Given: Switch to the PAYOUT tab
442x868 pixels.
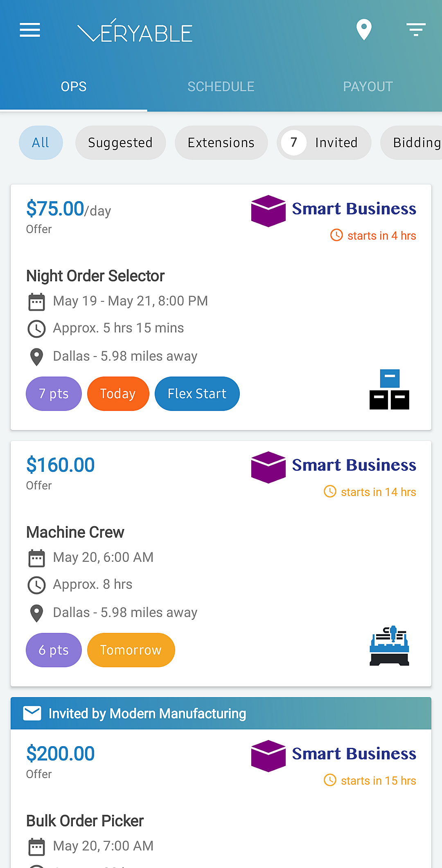Looking at the screenshot, I should [368, 87].
